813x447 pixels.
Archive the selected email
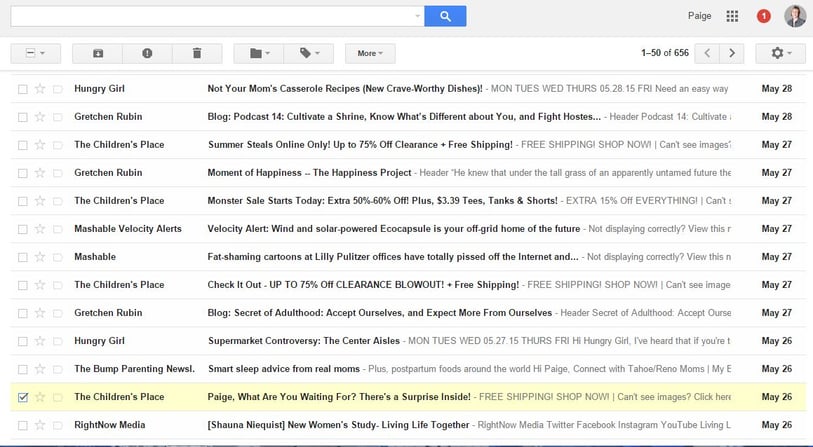[97, 53]
